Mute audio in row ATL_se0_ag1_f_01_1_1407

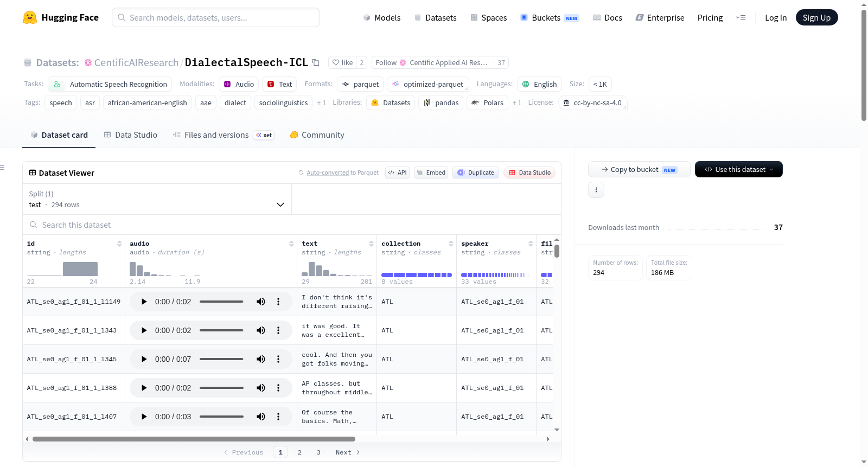pyautogui.click(x=261, y=417)
